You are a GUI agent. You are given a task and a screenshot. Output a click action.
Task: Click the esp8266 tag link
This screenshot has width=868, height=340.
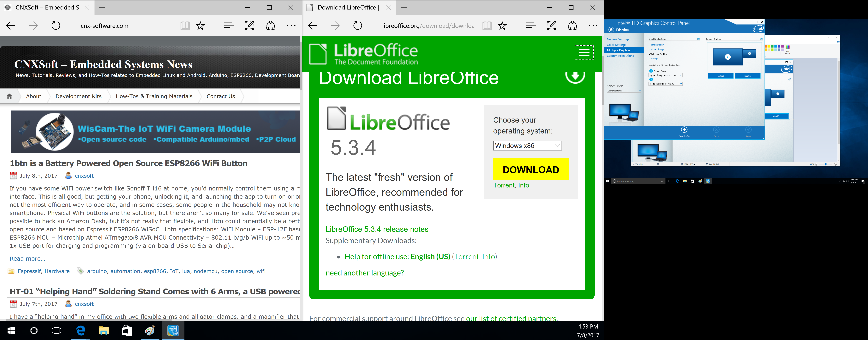point(155,271)
